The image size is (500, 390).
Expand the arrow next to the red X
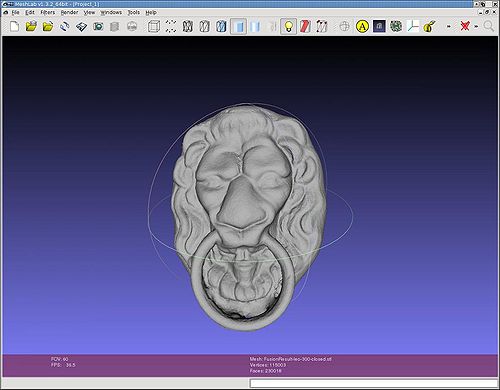[476, 26]
